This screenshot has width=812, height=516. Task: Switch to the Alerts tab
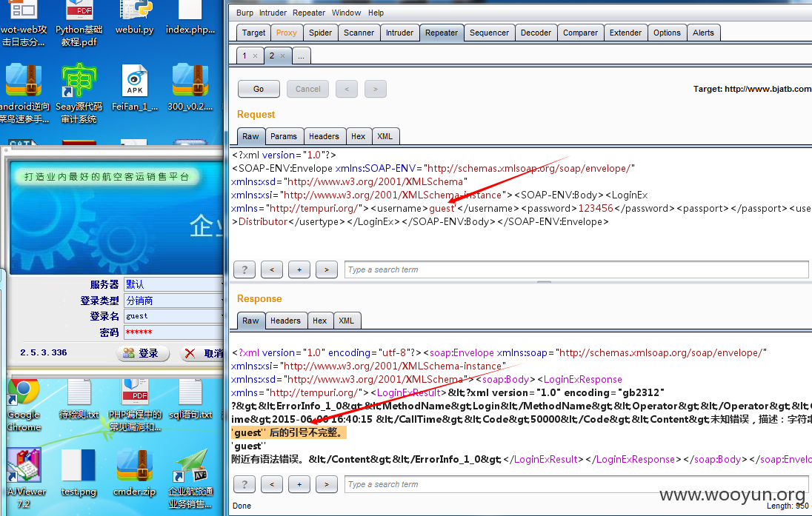pyautogui.click(x=703, y=33)
